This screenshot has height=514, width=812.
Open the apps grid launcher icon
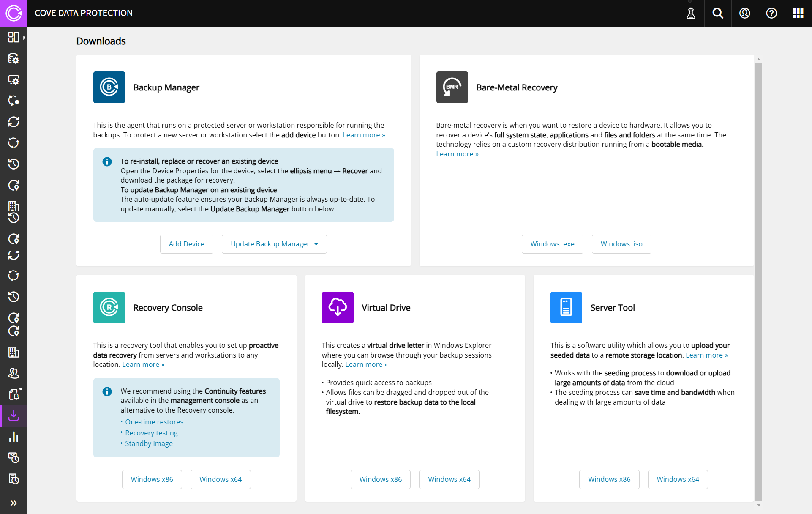tap(798, 14)
